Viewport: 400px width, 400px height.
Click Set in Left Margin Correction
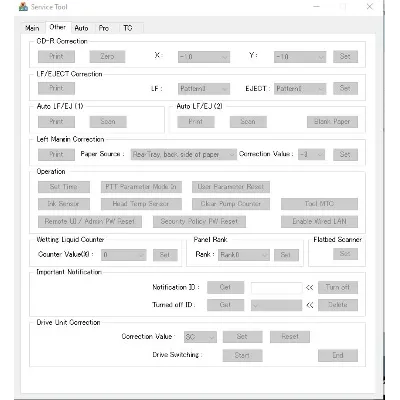[x=345, y=154]
